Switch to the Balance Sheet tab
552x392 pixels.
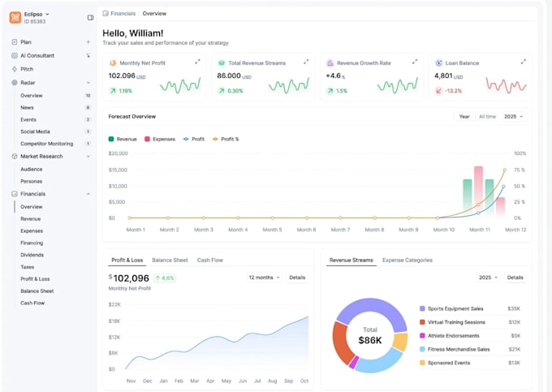point(170,260)
